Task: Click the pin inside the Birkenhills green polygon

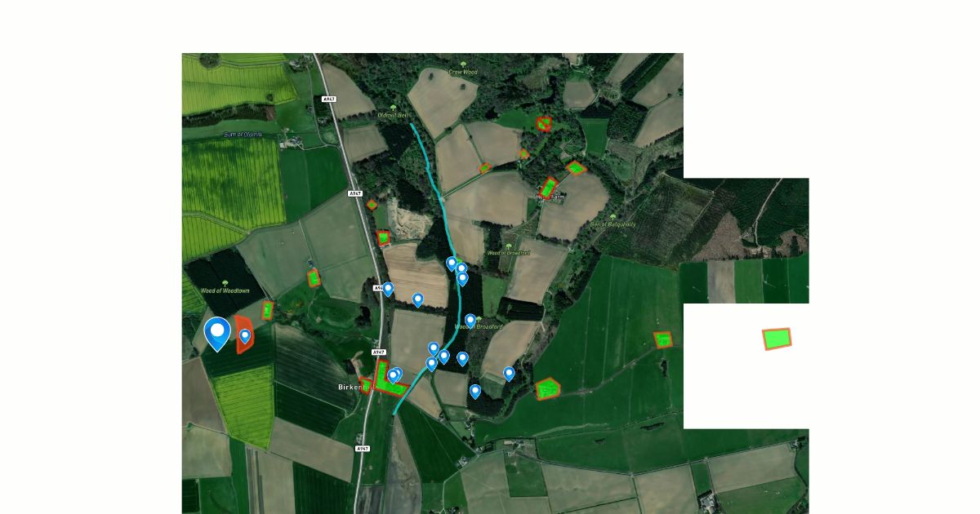Action: tap(393, 376)
